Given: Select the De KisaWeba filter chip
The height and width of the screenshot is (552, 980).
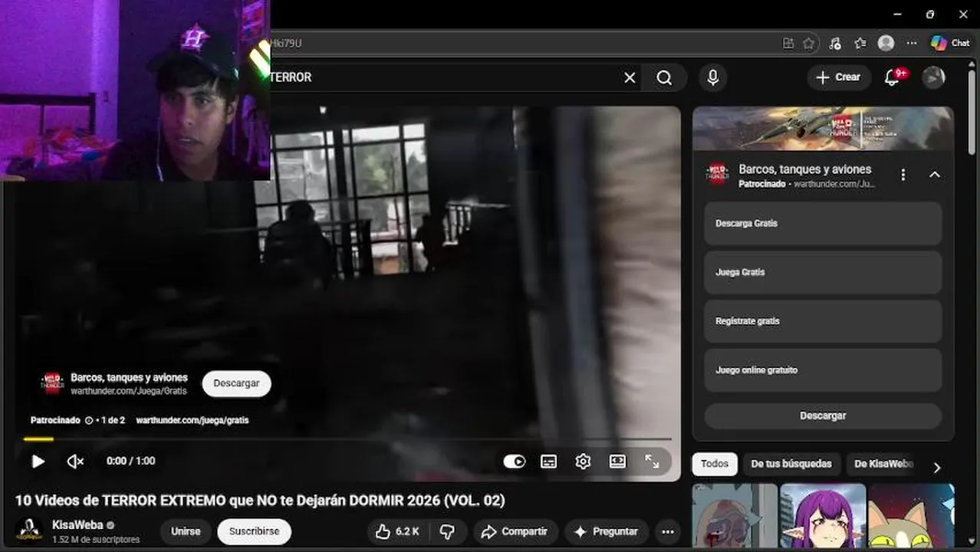Looking at the screenshot, I should (x=883, y=464).
